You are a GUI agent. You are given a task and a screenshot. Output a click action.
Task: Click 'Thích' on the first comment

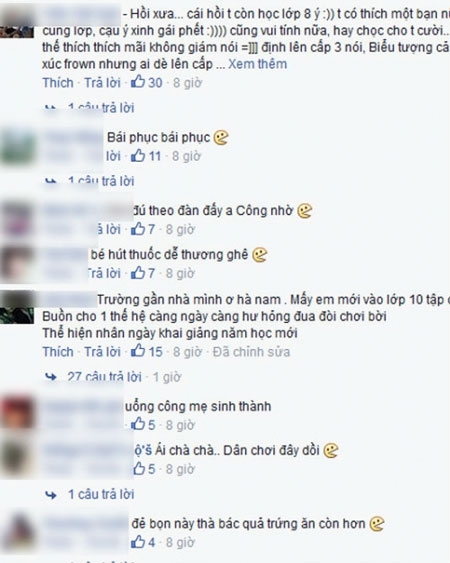(58, 83)
